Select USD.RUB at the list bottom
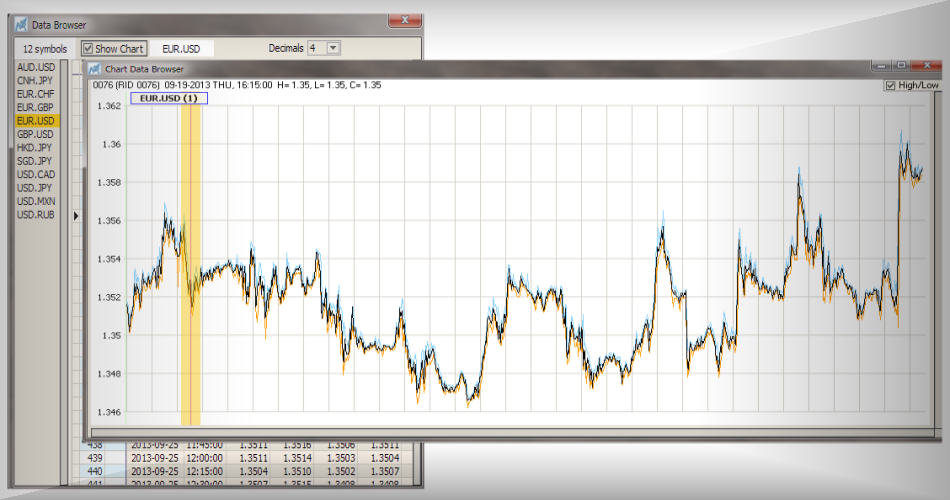Screen dimensions: 950x500 tap(35, 215)
